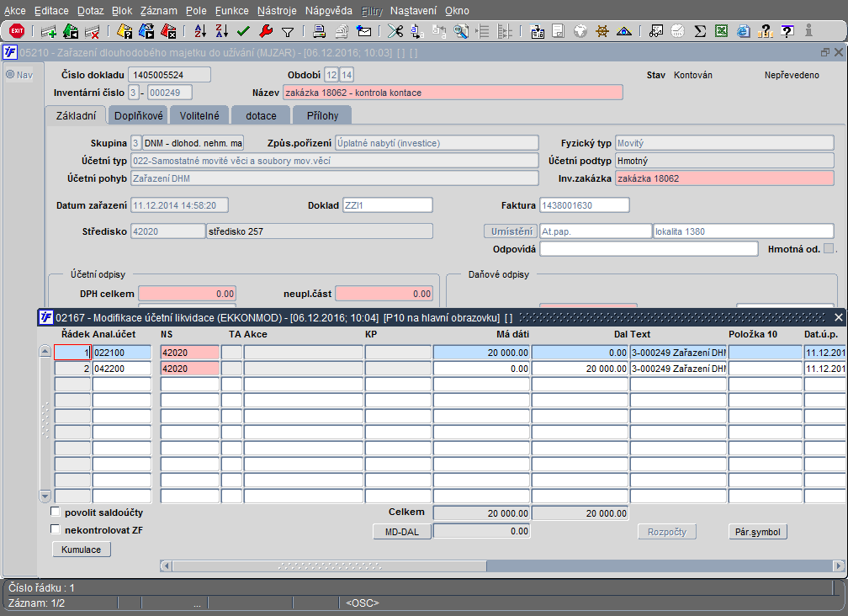Select the Nav radio button
The height and width of the screenshot is (616, 848).
tap(10, 75)
